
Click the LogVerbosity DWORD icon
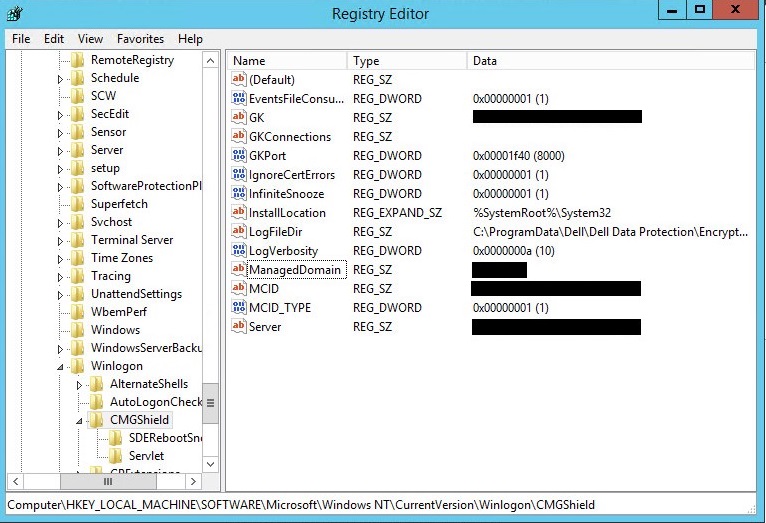pos(238,251)
